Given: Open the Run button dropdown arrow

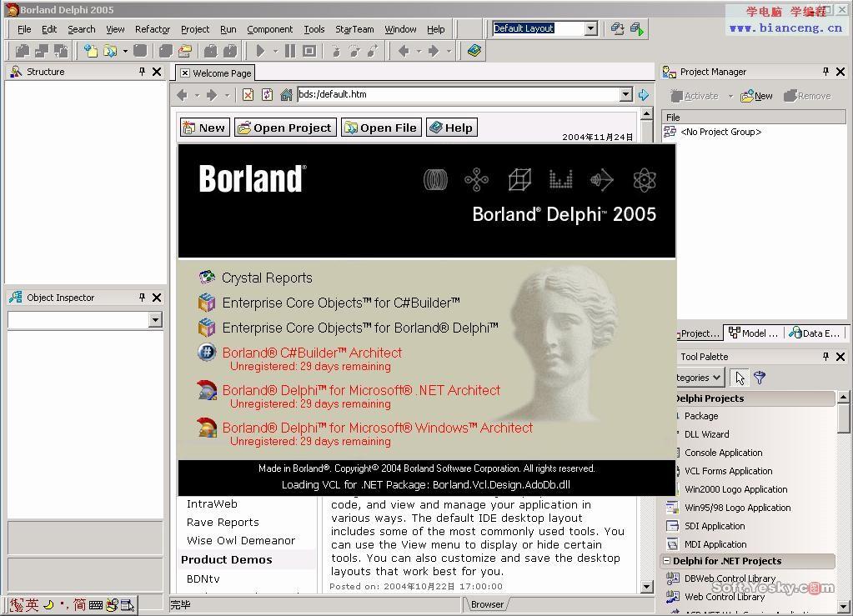Looking at the screenshot, I should click(x=275, y=51).
